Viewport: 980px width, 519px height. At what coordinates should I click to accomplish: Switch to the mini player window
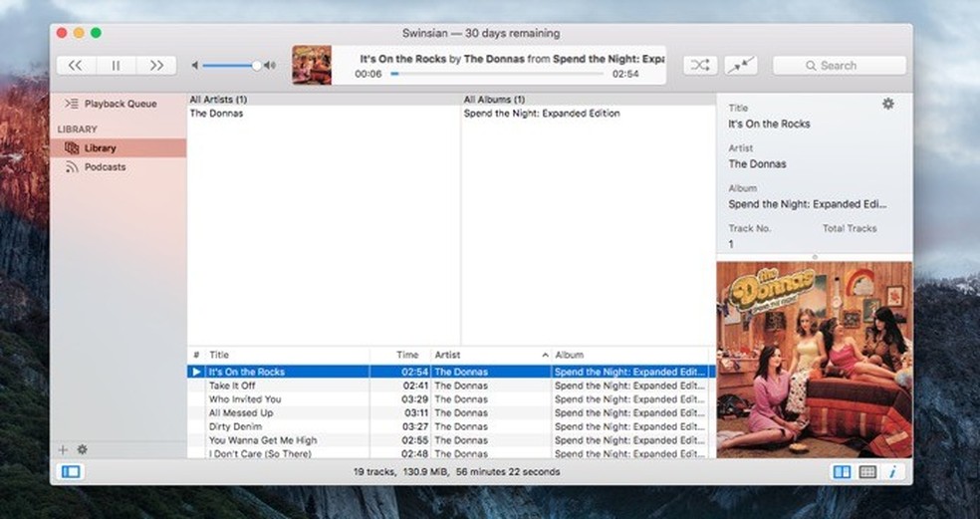pyautogui.click(x=740, y=66)
